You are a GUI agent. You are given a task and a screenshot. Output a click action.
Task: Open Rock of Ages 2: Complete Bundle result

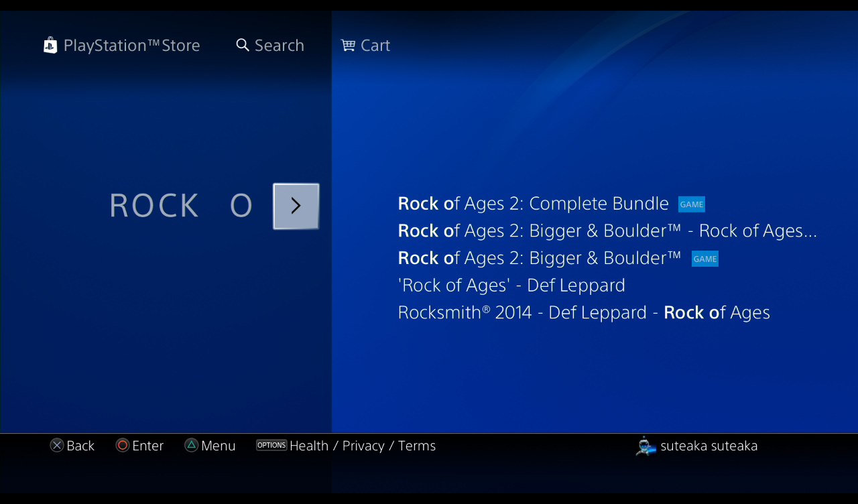click(x=533, y=204)
